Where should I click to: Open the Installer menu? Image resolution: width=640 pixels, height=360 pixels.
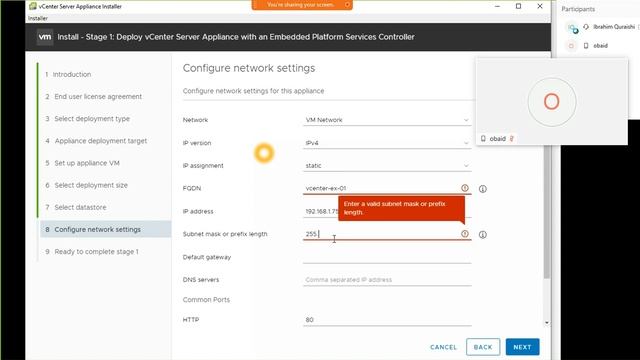click(x=38, y=18)
